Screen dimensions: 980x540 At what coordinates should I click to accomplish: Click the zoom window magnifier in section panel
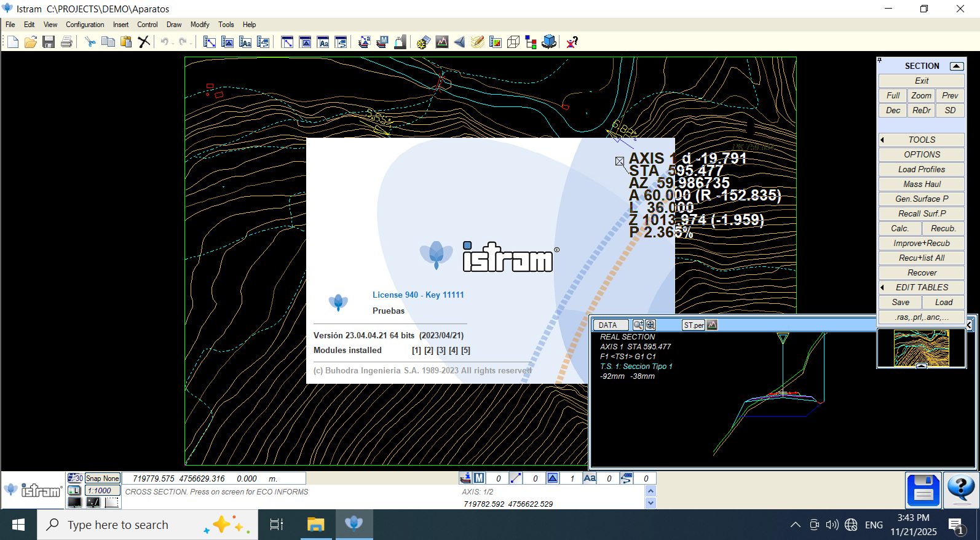point(638,325)
